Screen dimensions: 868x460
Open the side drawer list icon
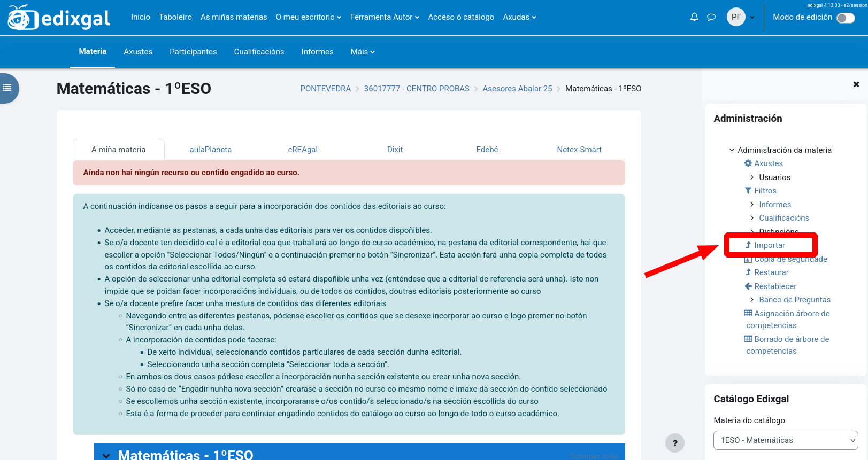[x=7, y=88]
